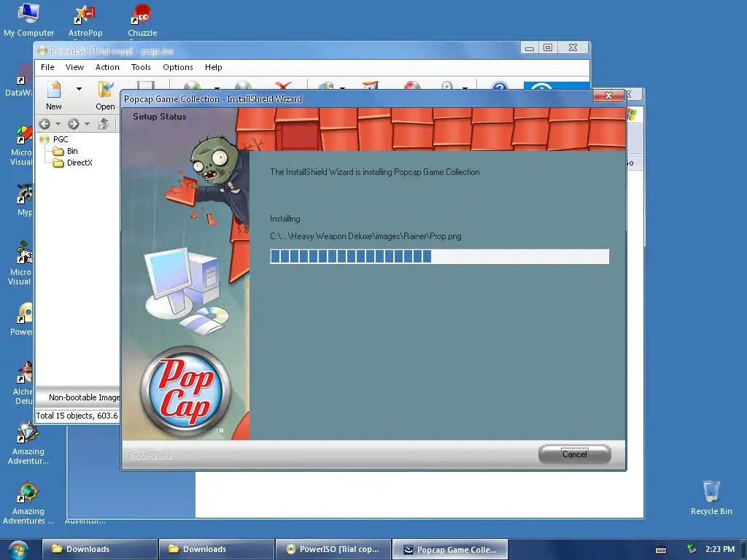Open the Help menu in PowerISO
747x560 pixels.
214,67
